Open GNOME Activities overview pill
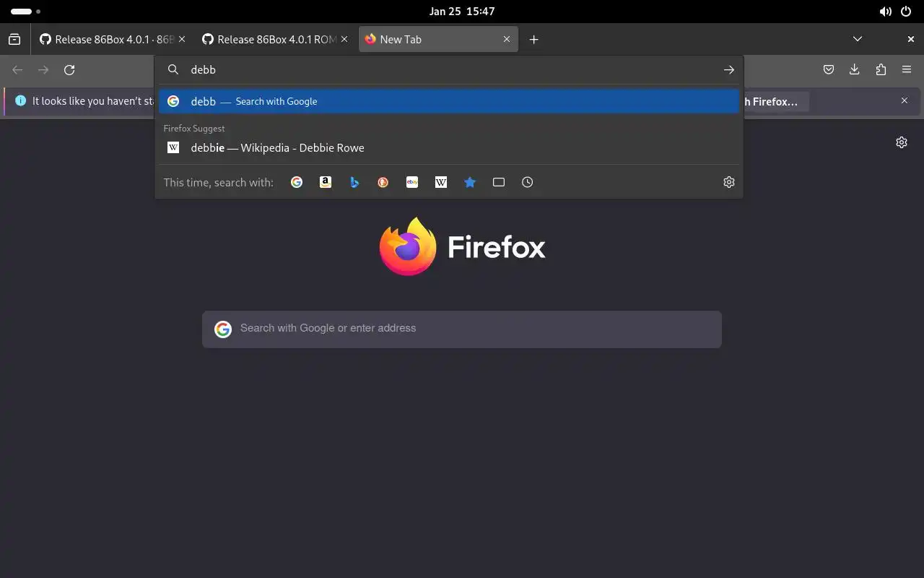This screenshot has height=578, width=924. [x=25, y=12]
